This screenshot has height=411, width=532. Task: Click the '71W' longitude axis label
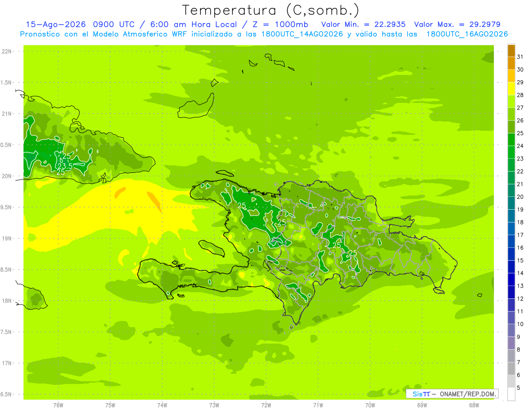[318, 405]
